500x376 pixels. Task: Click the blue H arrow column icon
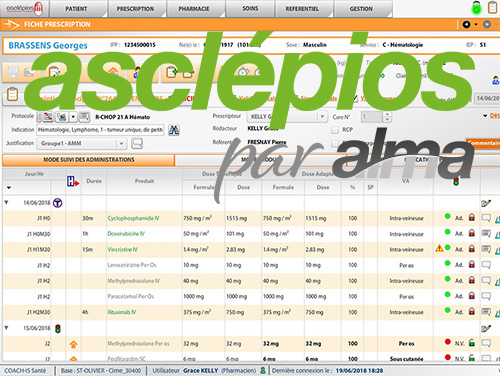point(73,181)
